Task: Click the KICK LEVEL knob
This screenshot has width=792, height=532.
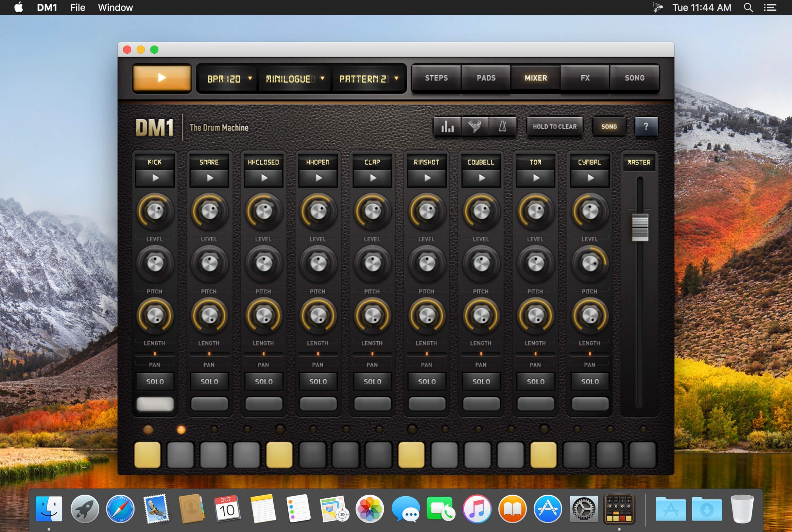Action: pyautogui.click(x=155, y=211)
